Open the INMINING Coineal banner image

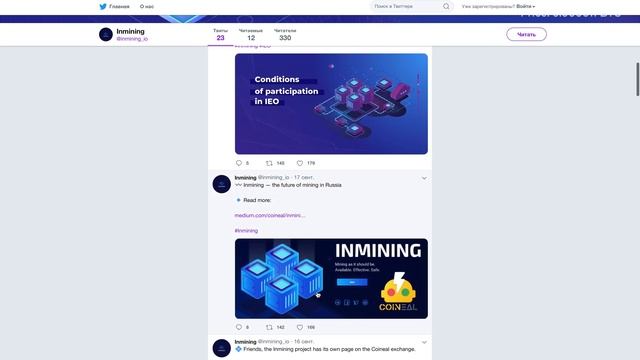coord(331,278)
